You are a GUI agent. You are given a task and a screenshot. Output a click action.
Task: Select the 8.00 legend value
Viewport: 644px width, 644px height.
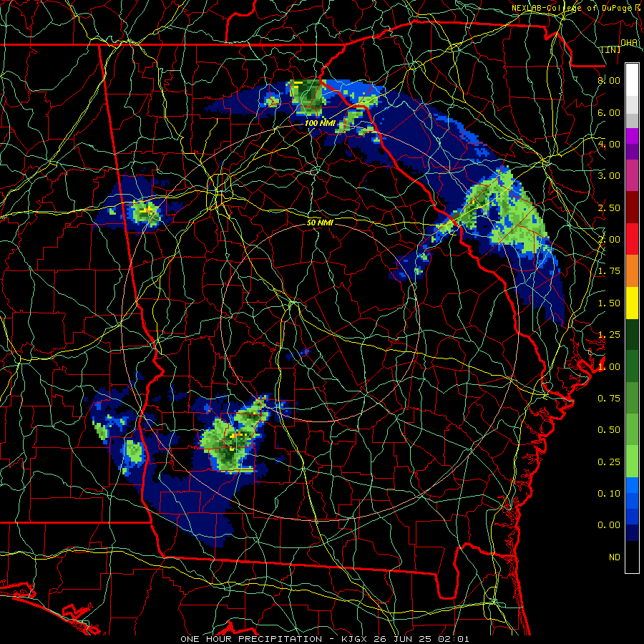[609, 80]
